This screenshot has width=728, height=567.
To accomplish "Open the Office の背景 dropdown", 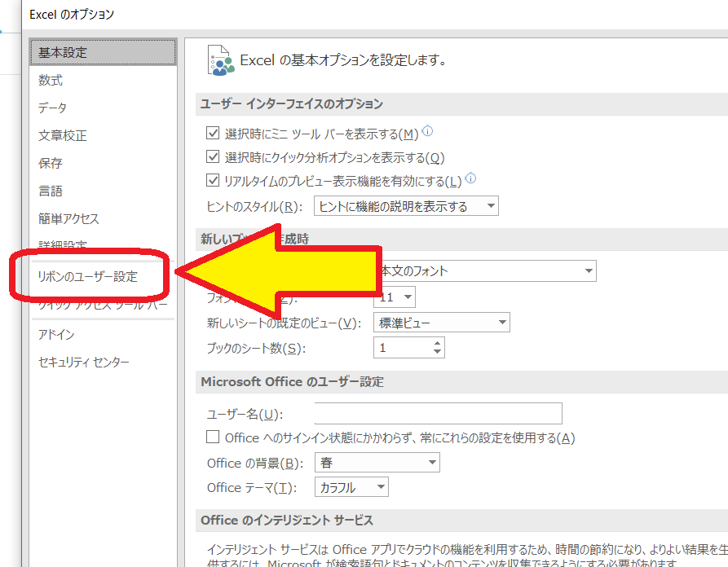I will 377,462.
